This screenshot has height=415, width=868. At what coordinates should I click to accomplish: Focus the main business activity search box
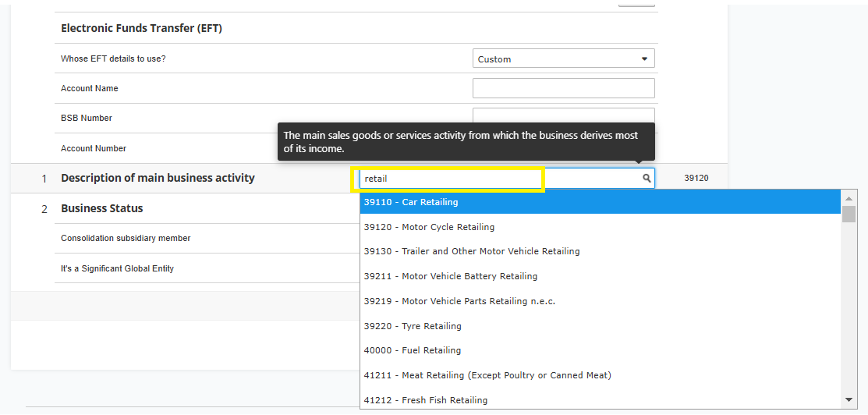[451, 179]
